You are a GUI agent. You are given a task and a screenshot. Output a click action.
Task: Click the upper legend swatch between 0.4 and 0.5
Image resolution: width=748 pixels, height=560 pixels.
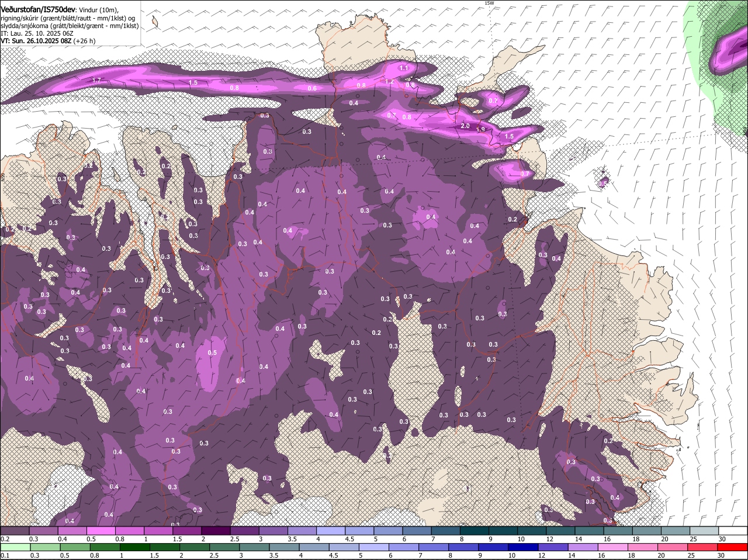click(x=72, y=530)
